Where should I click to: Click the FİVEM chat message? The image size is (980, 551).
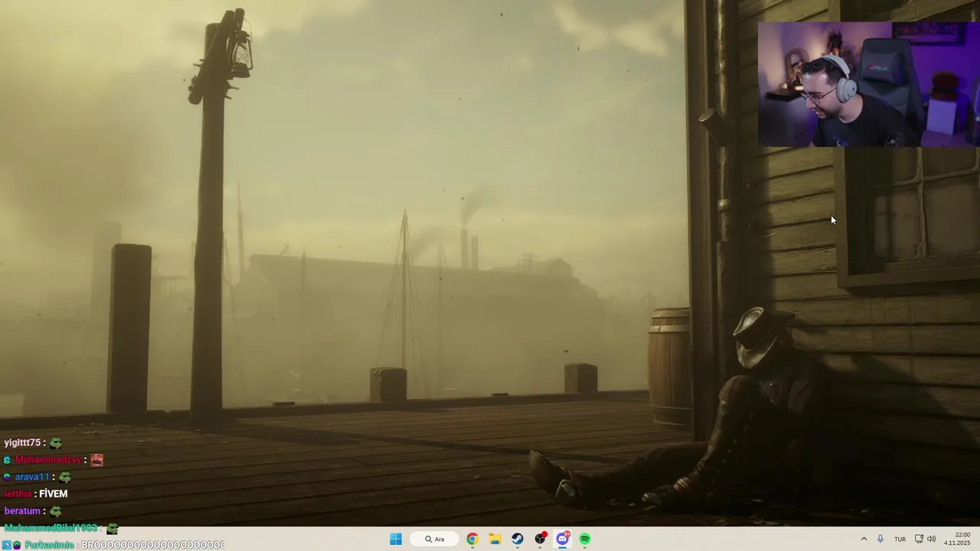(54, 494)
